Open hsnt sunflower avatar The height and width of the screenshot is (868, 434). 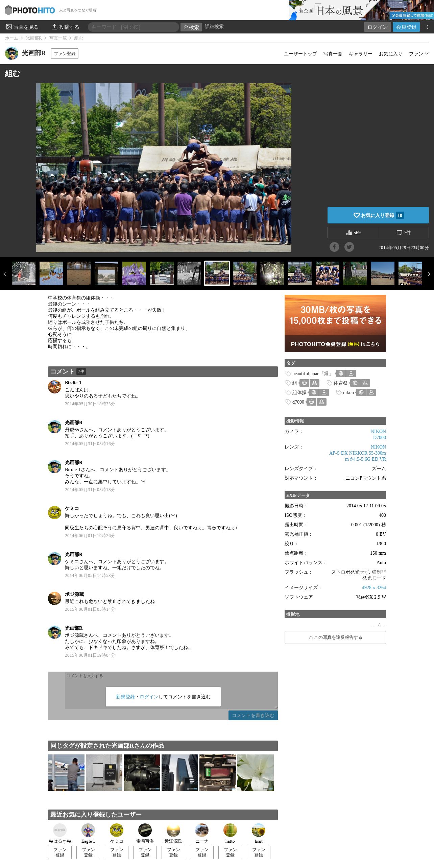click(259, 830)
